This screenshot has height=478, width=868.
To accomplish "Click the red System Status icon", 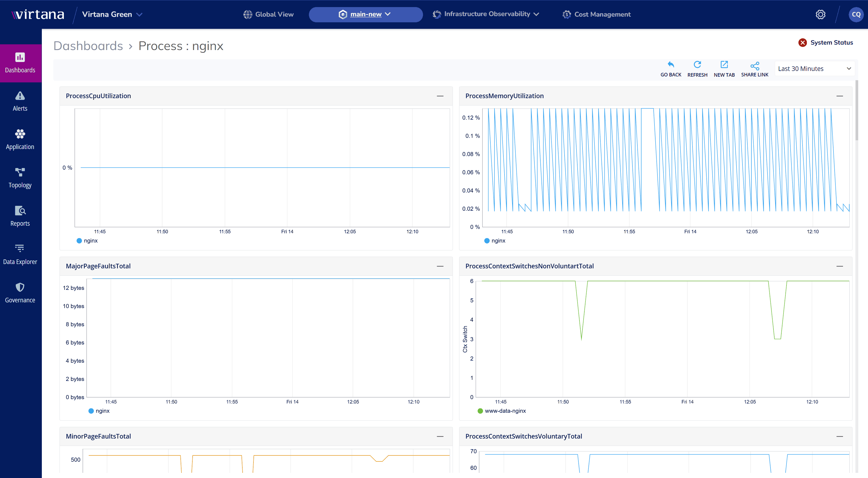I will 802,42.
